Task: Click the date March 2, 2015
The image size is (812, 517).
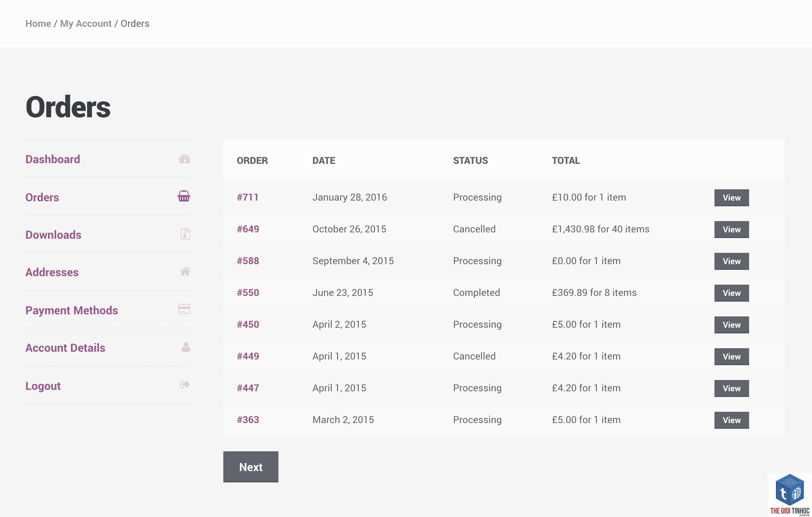Action: coord(343,420)
